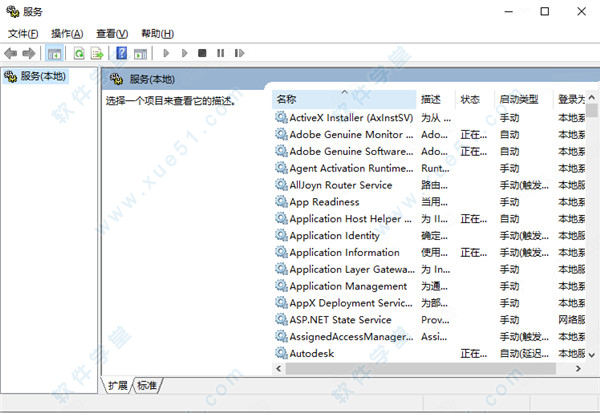Screen dimensions: 600x413
Task: Select Application Host Helper service name
Action: (351, 219)
